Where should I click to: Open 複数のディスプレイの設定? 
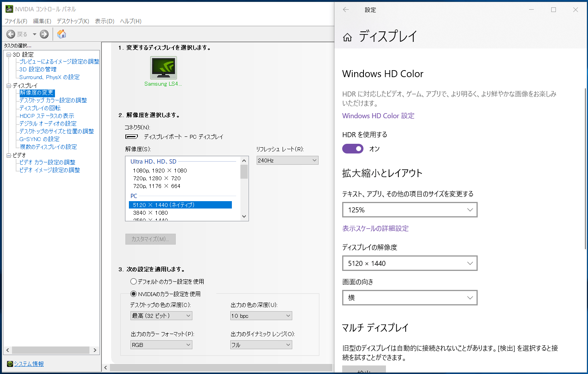[48, 147]
